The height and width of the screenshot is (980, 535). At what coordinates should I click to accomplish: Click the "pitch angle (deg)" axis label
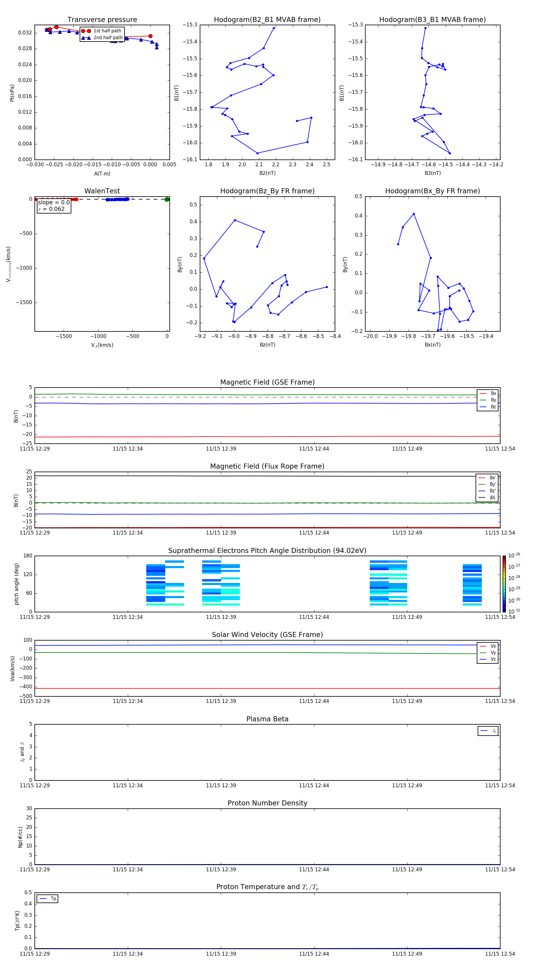pos(16,584)
